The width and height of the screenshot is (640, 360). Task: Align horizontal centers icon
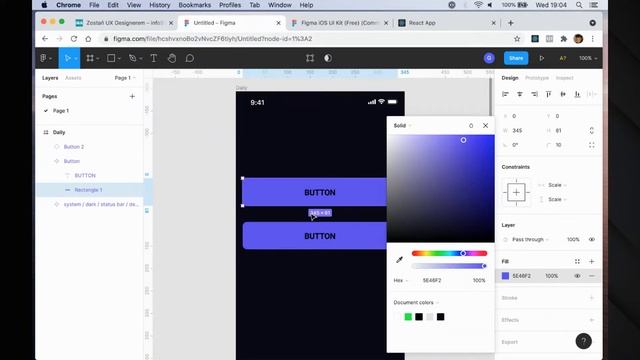click(x=520, y=94)
